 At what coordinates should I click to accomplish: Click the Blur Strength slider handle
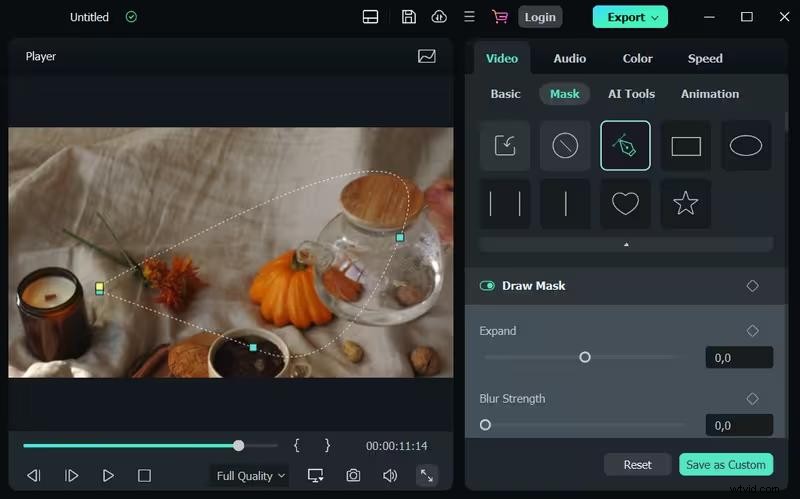485,425
